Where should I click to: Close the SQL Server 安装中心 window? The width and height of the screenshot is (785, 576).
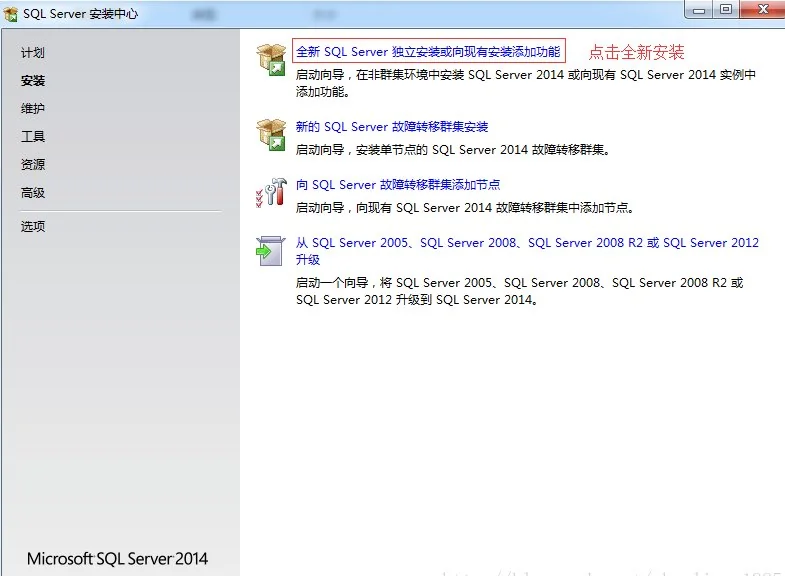[x=758, y=10]
